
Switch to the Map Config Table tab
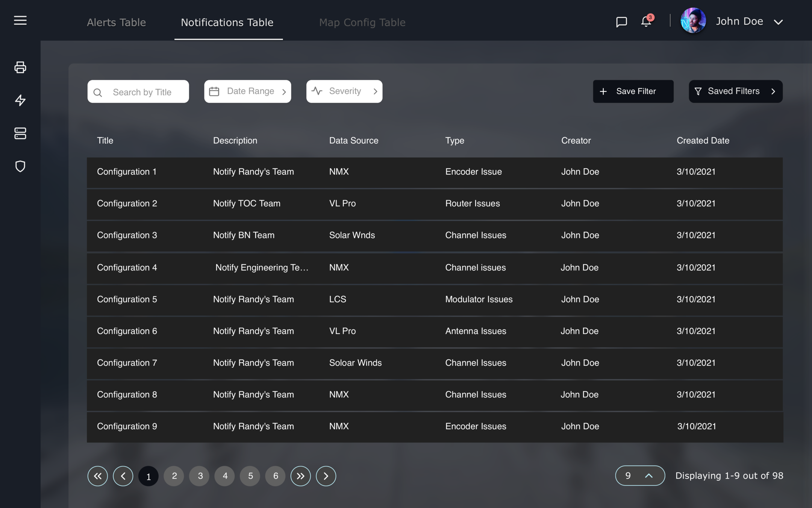pyautogui.click(x=362, y=23)
